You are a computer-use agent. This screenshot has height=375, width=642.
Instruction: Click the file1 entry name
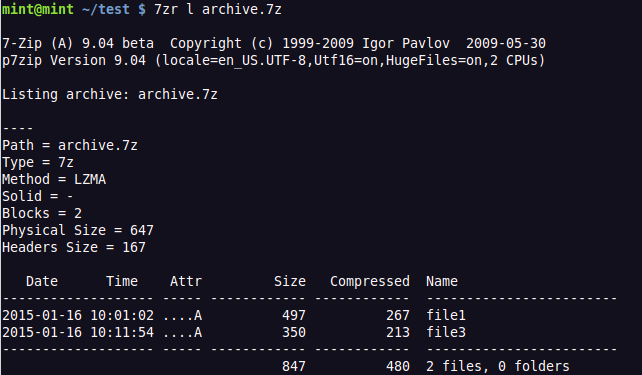(x=446, y=315)
